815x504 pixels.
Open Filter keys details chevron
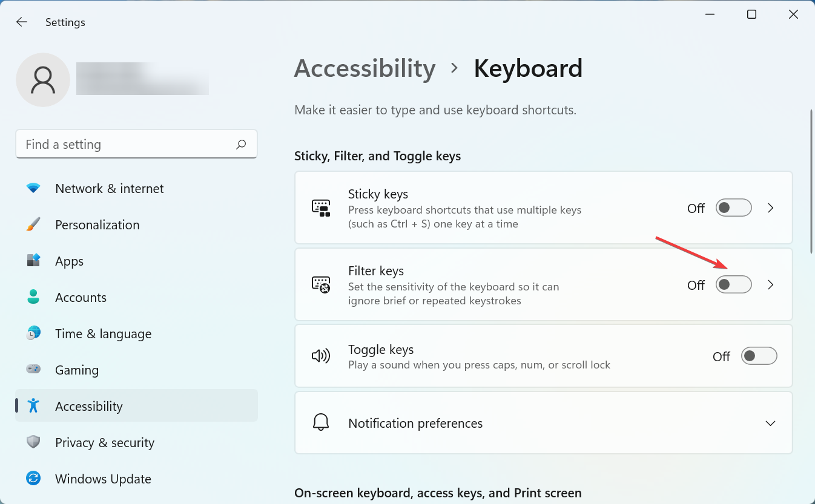[x=771, y=285]
